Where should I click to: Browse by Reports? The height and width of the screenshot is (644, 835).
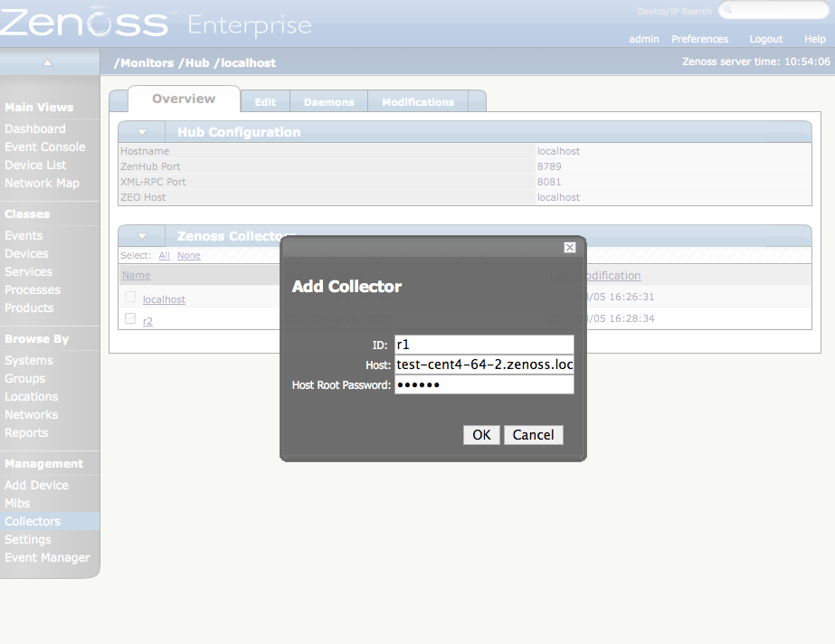[x=26, y=432]
